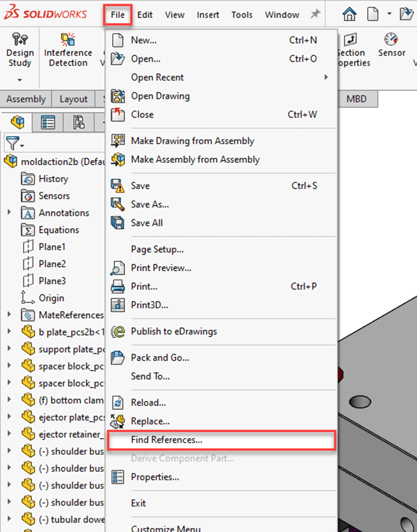Expand the MateReferences tree node
Image resolution: width=417 pixels, height=532 pixels.
[9, 315]
